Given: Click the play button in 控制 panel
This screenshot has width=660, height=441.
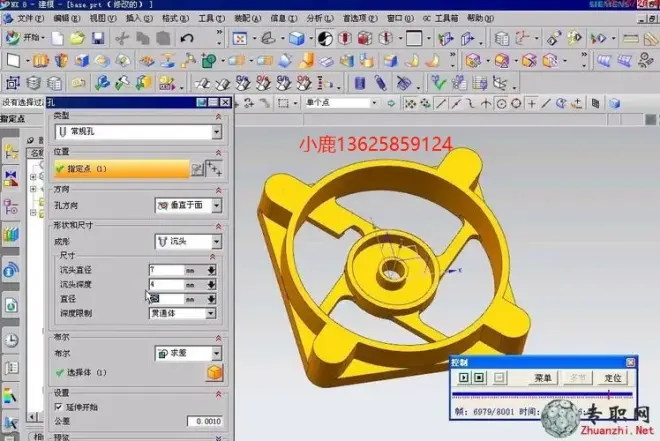Looking at the screenshot, I should coord(465,378).
